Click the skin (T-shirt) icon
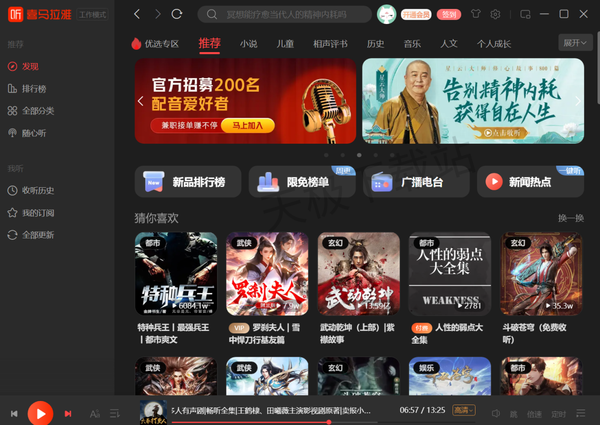 click(475, 14)
